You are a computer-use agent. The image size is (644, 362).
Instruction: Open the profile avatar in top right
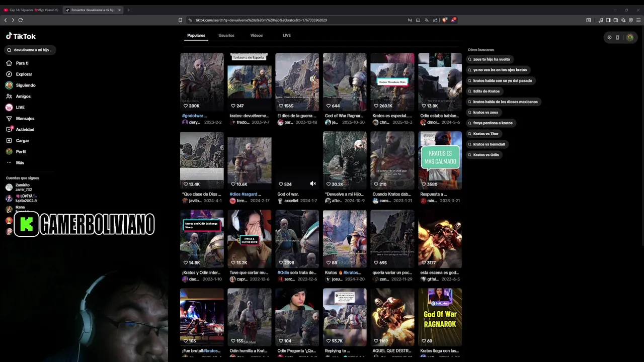[x=630, y=37]
